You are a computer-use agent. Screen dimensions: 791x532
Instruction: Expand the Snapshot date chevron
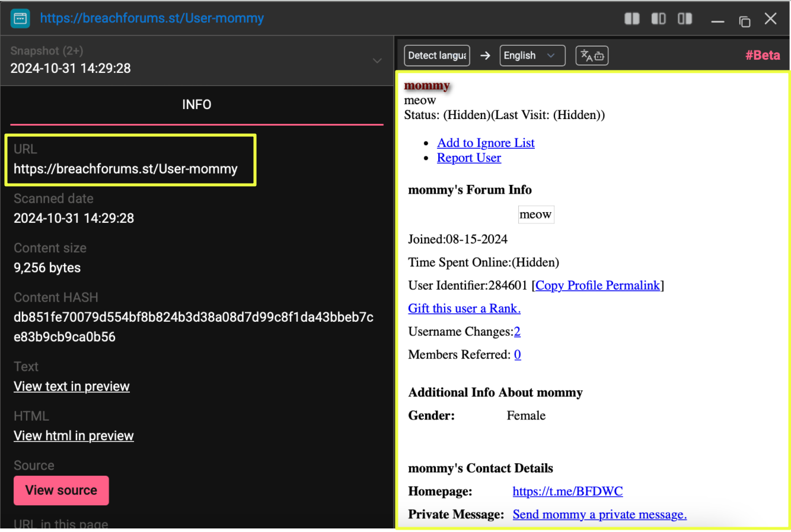tap(377, 60)
